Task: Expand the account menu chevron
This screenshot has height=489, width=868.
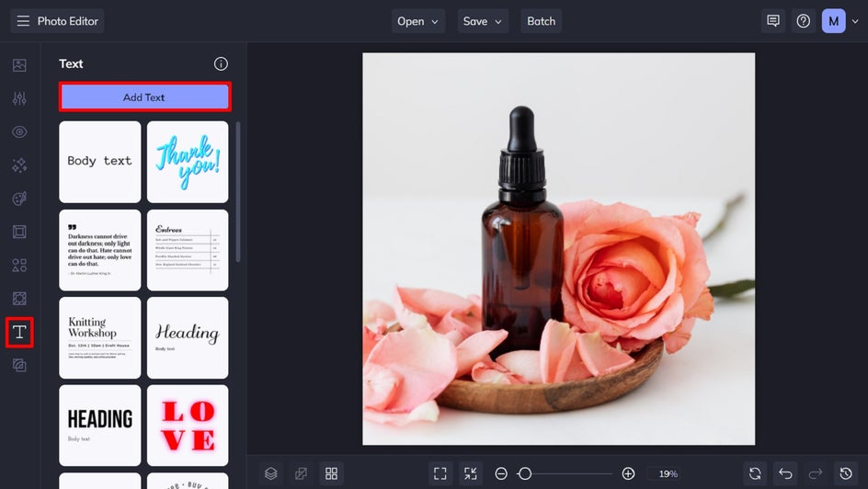Action: tap(855, 21)
